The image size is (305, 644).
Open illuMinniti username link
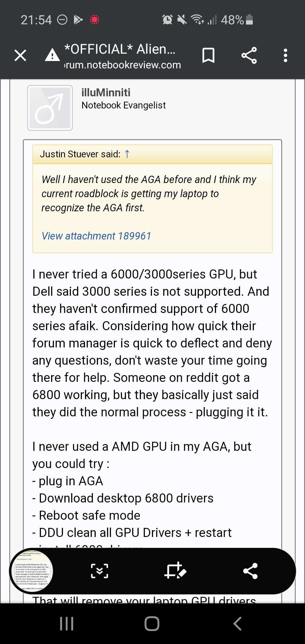tap(106, 92)
